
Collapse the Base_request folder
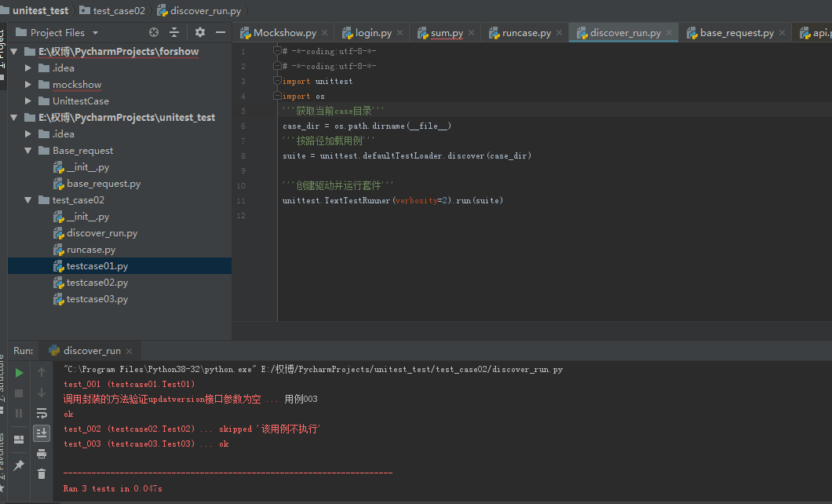coord(28,151)
